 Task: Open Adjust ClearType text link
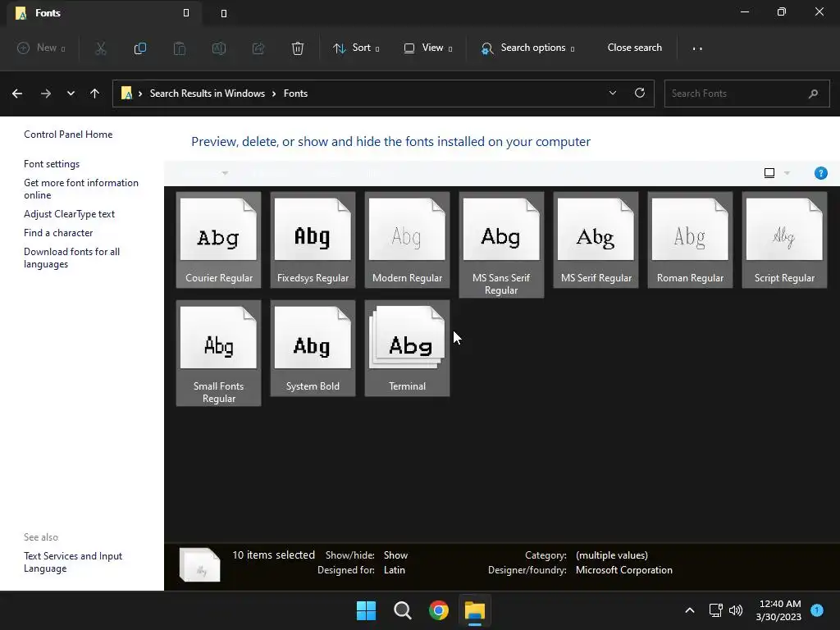pos(69,214)
